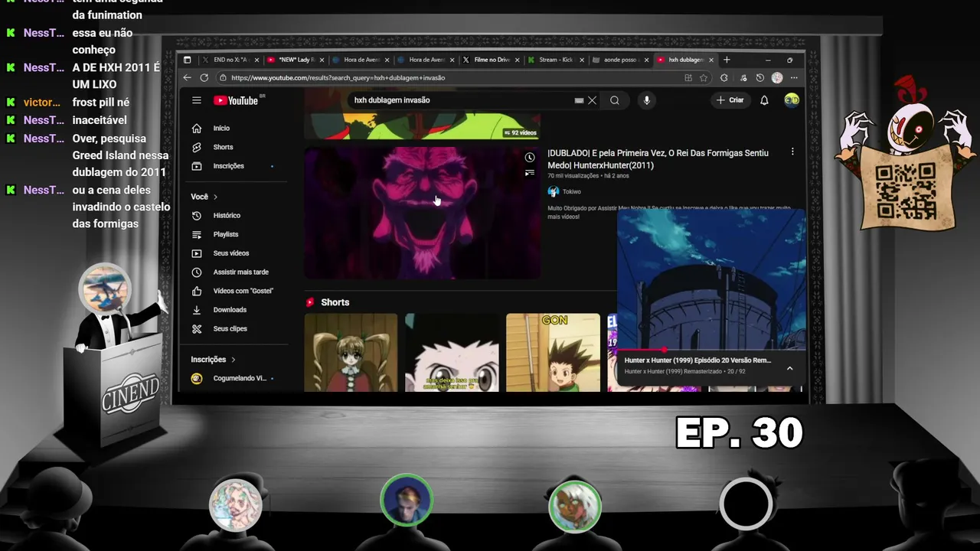The image size is (980, 551).
Task: Go to the YouTube logo home
Action: [237, 100]
